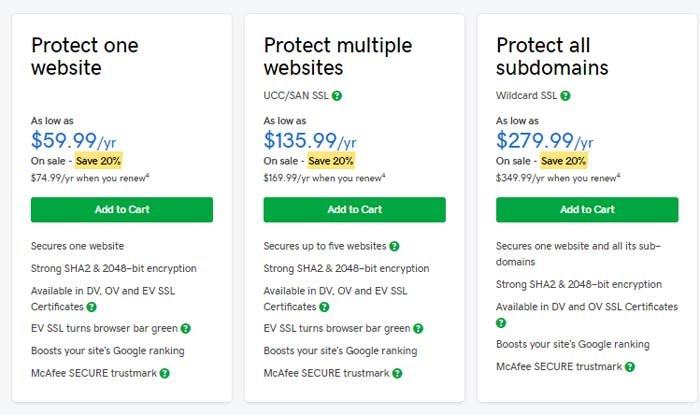Click the 'Protect multiple websites' heading
Image resolution: width=700 pixels, height=415 pixels.
[x=338, y=57]
